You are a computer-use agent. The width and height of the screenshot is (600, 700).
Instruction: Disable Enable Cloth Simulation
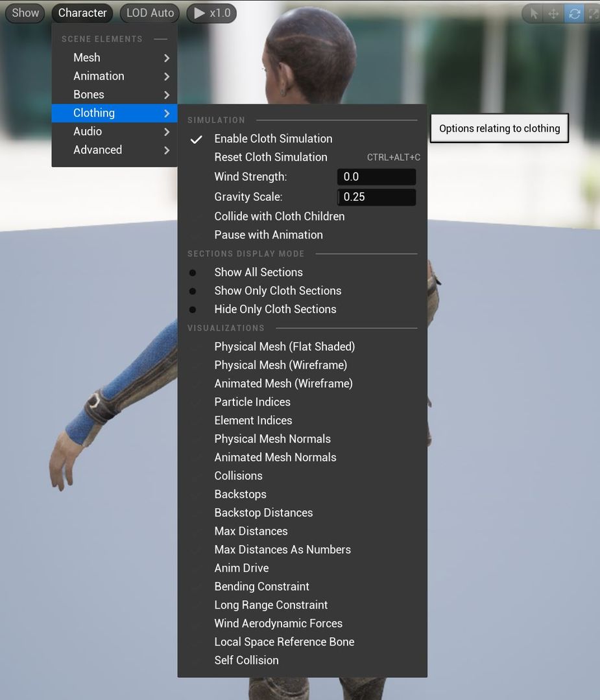click(273, 138)
